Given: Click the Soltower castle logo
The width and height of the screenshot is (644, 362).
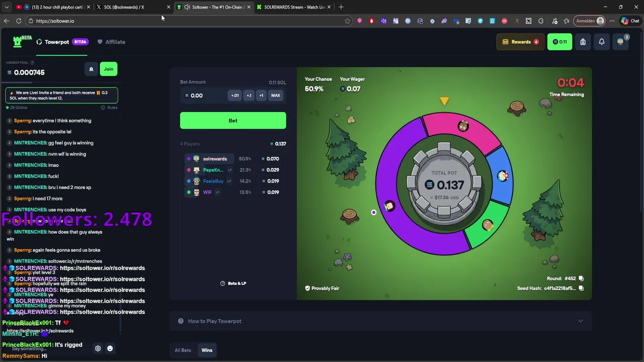Looking at the screenshot, I should [x=18, y=42].
